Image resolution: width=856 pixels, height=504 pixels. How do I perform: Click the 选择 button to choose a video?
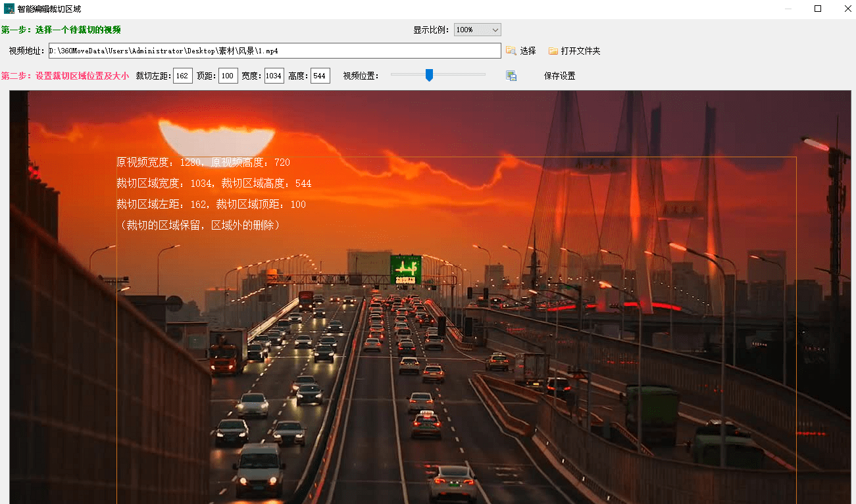click(x=528, y=51)
